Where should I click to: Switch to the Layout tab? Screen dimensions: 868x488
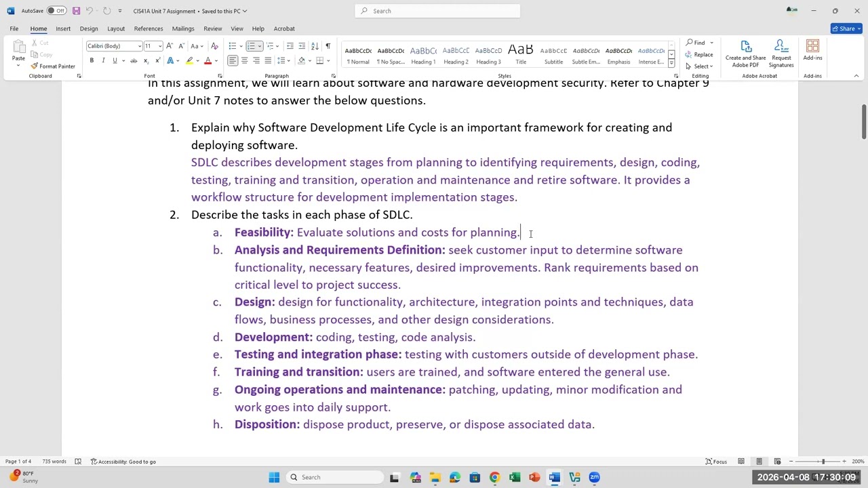click(x=116, y=28)
